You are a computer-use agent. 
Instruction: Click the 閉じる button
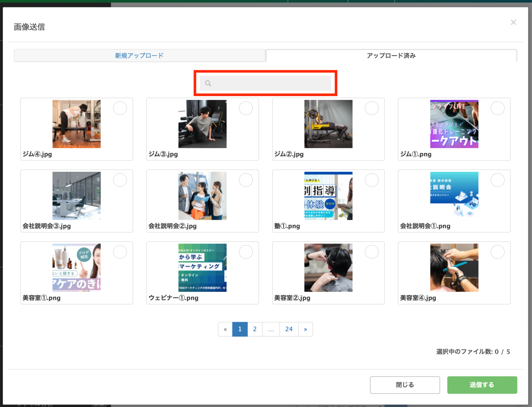[405, 385]
